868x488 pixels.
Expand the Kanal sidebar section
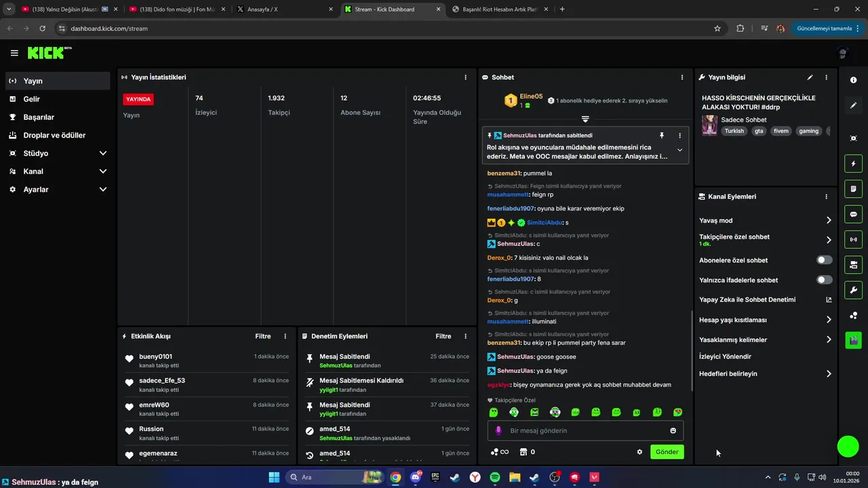click(58, 171)
